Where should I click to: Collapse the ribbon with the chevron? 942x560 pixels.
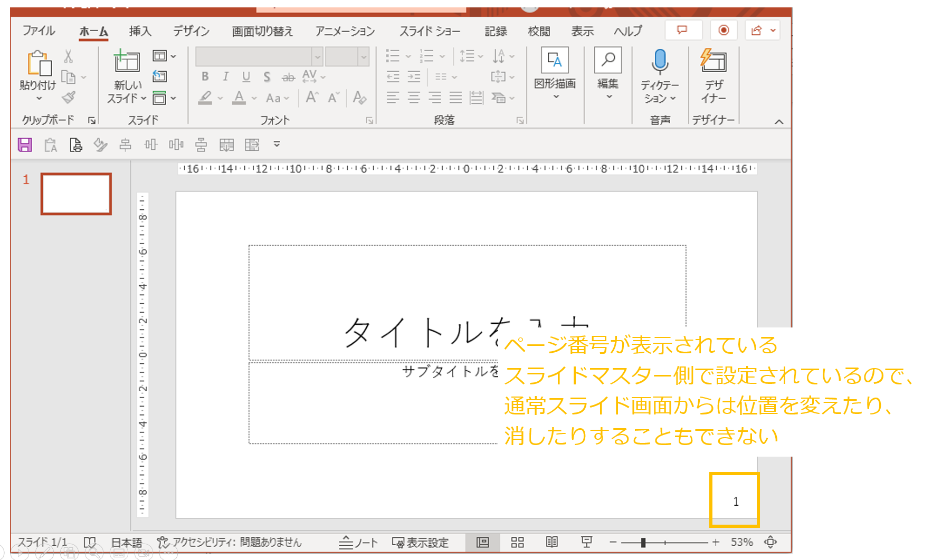pyautogui.click(x=779, y=122)
